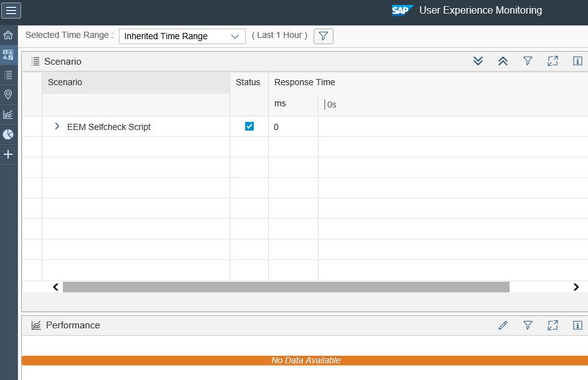Screen dimensions: 588x380
Task: Edit the Performance panel with the pencil icon
Action: pyautogui.click(x=503, y=325)
